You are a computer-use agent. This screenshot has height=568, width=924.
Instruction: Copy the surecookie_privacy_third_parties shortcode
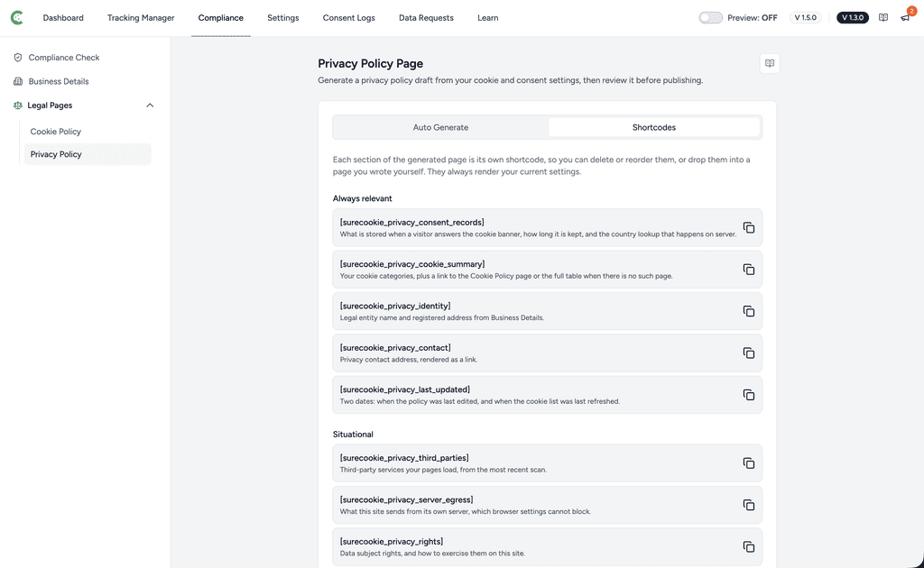tap(748, 463)
